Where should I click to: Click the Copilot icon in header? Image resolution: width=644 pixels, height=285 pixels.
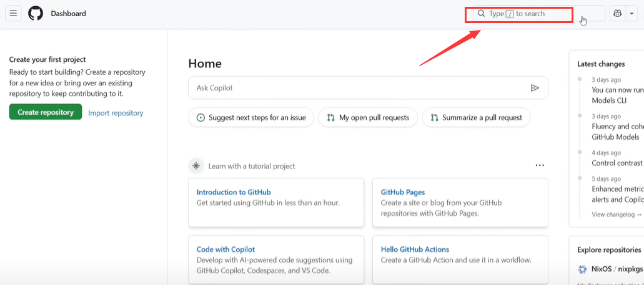click(x=617, y=14)
